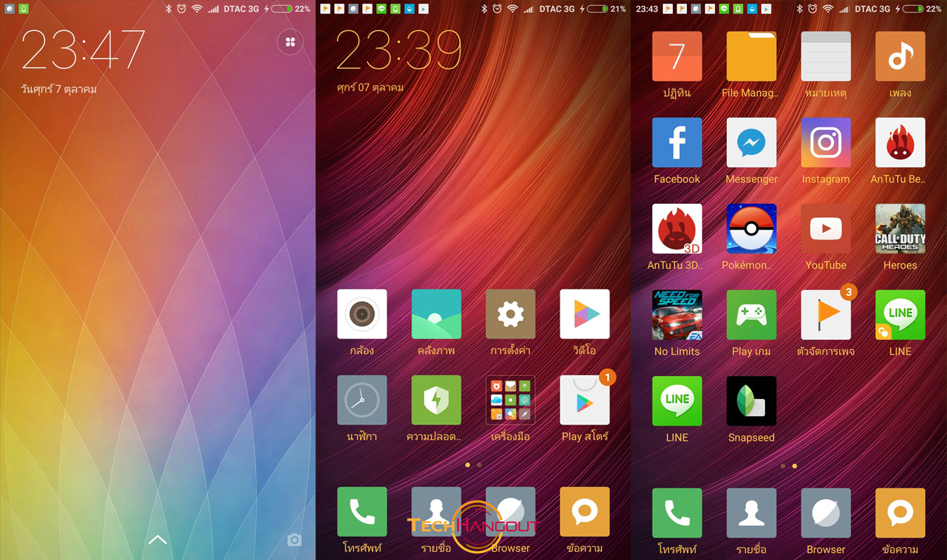Open Need for Speed No Limits
Viewport: 947px width, 560px height.
click(x=677, y=315)
